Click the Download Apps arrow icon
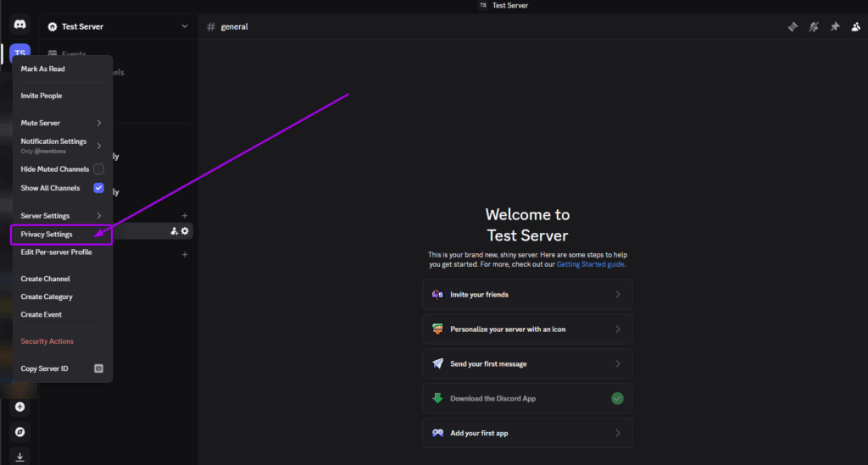868x465 pixels. pos(20,457)
